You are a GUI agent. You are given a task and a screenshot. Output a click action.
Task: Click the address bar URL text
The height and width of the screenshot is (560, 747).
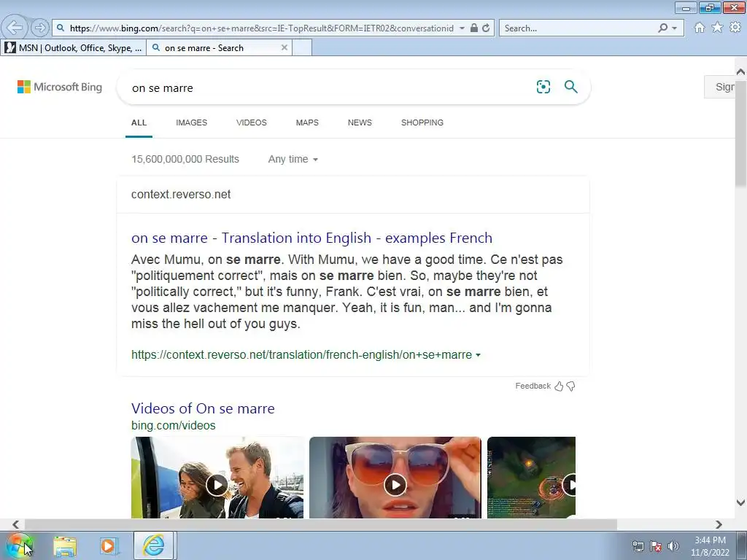[x=262, y=28]
